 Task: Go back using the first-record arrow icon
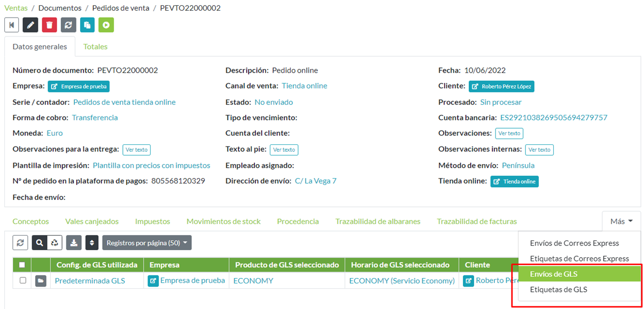point(11,25)
